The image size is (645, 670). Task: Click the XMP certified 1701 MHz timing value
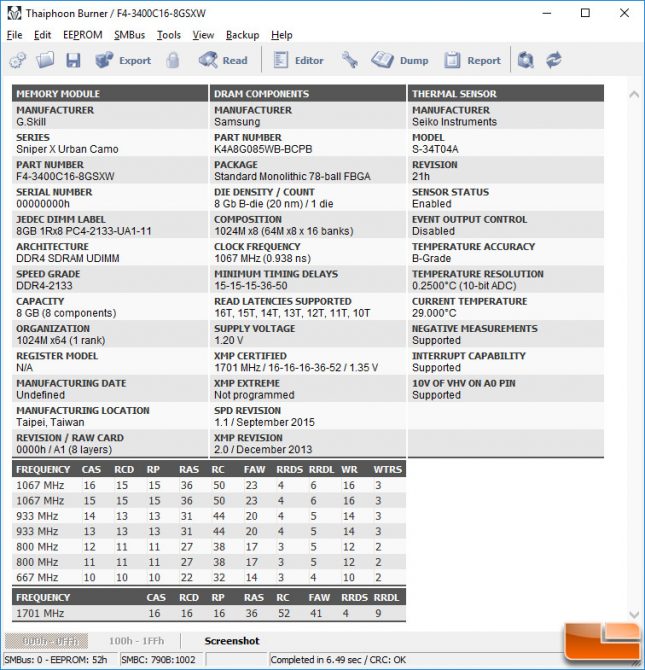tap(296, 368)
